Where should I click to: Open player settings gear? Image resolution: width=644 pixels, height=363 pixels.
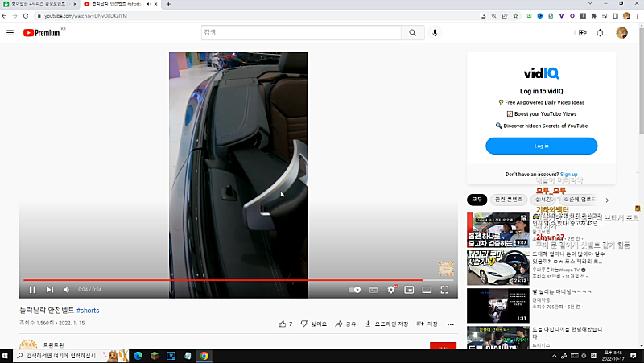pyautogui.click(x=391, y=290)
